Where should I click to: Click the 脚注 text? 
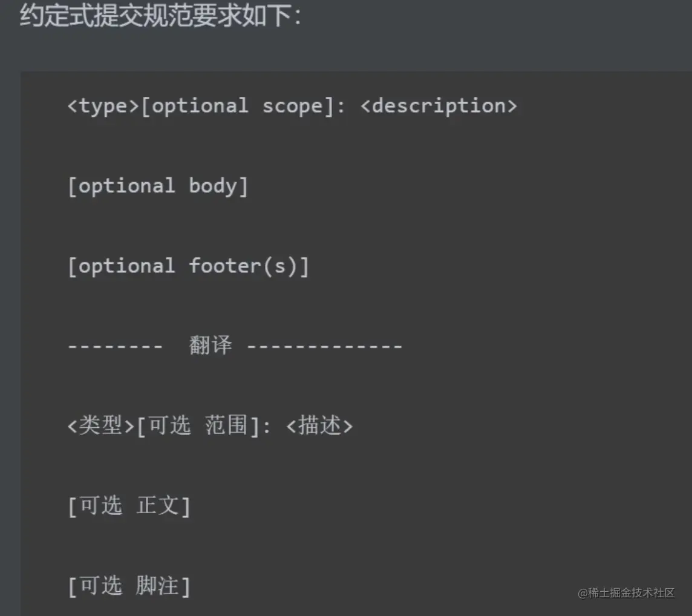[x=158, y=586]
